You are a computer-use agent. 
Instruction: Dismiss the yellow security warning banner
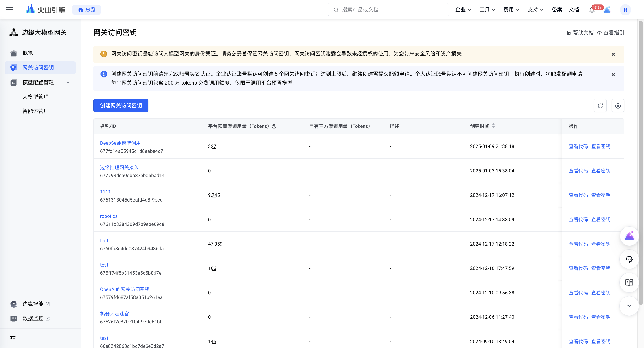613,55
